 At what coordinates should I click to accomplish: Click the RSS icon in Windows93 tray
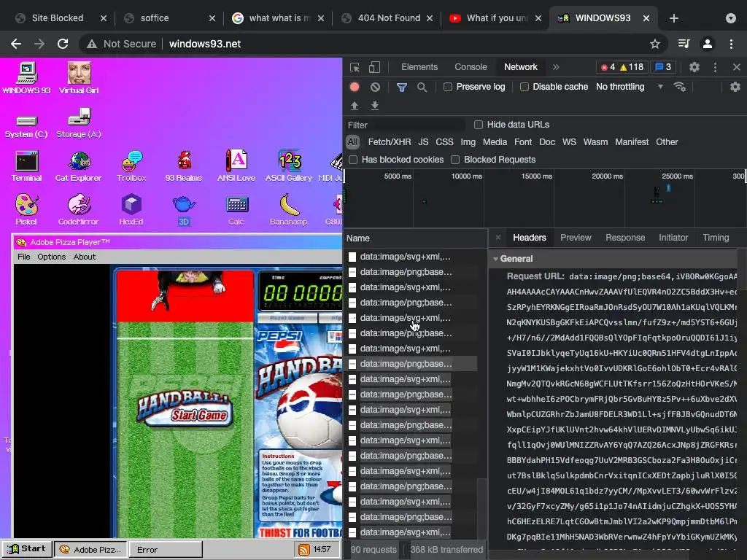303,550
